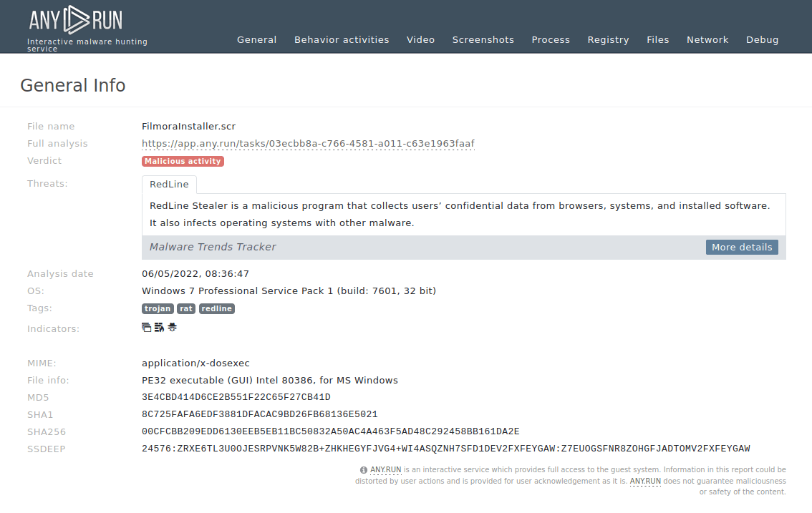Screen dimensions: 812x513
Task: Click the info circle icon in the disclaimer
Action: (364, 470)
